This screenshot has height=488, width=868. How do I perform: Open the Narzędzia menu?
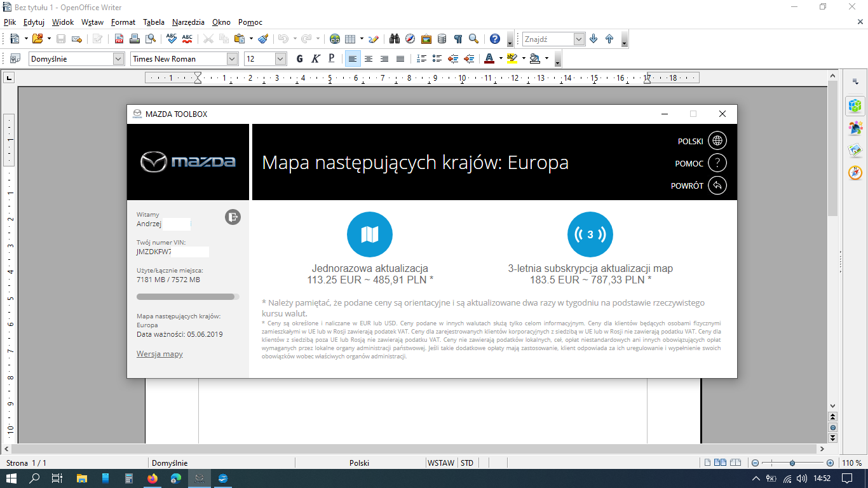(x=188, y=22)
